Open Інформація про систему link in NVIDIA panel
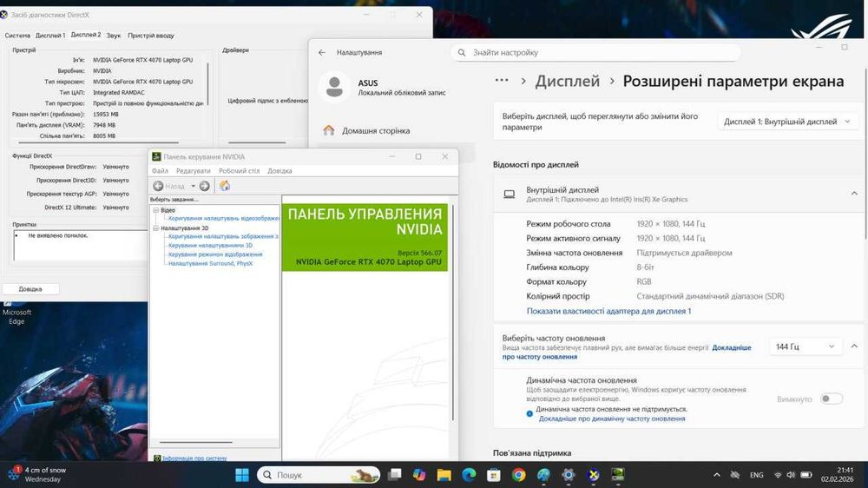 pos(194,458)
